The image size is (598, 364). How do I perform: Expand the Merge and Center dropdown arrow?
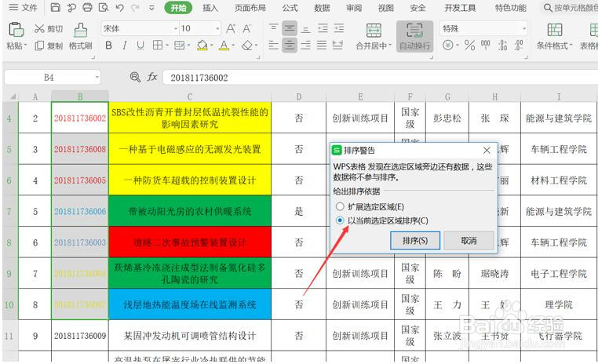[390, 46]
